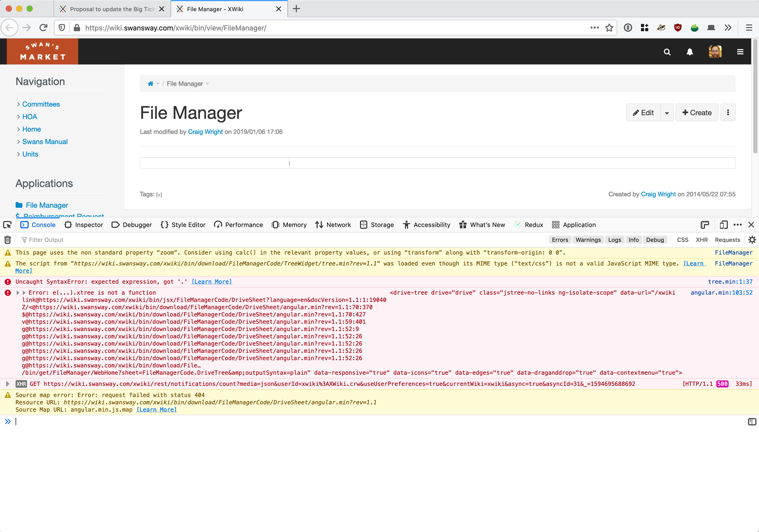Open the Storage tab

(x=377, y=225)
